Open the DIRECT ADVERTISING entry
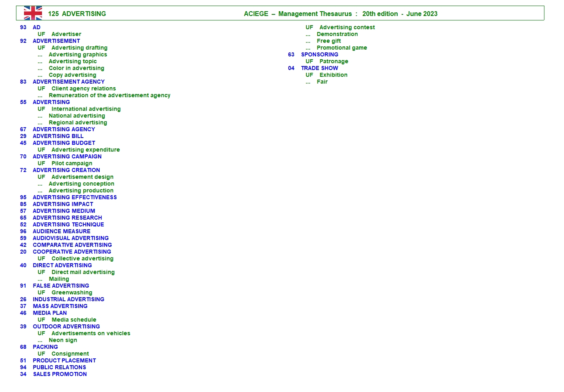 (62, 265)
